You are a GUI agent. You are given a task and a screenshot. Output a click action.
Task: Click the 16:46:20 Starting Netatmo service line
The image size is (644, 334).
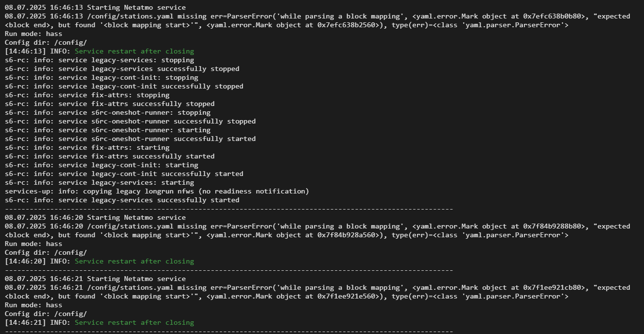[95, 217]
